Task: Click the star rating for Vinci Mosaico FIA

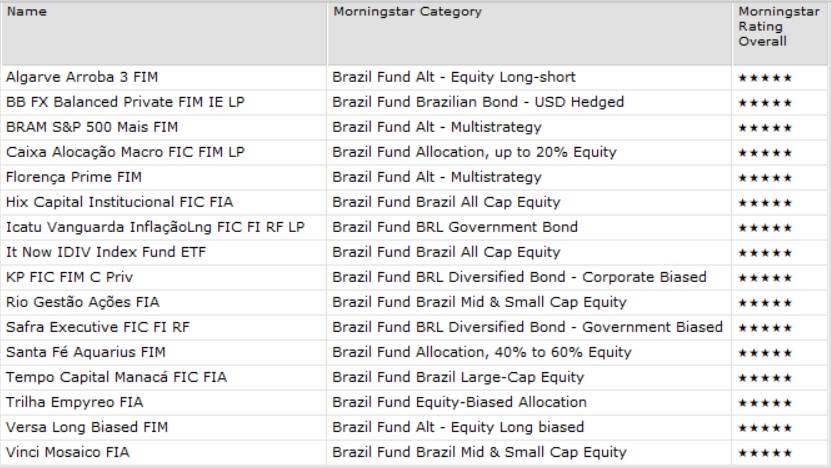Action: [765, 452]
